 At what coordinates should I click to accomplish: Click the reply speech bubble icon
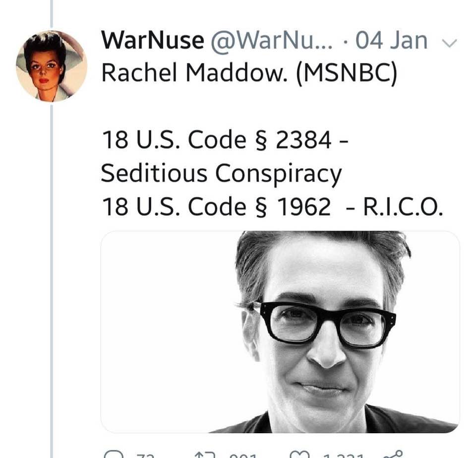[x=114, y=455]
